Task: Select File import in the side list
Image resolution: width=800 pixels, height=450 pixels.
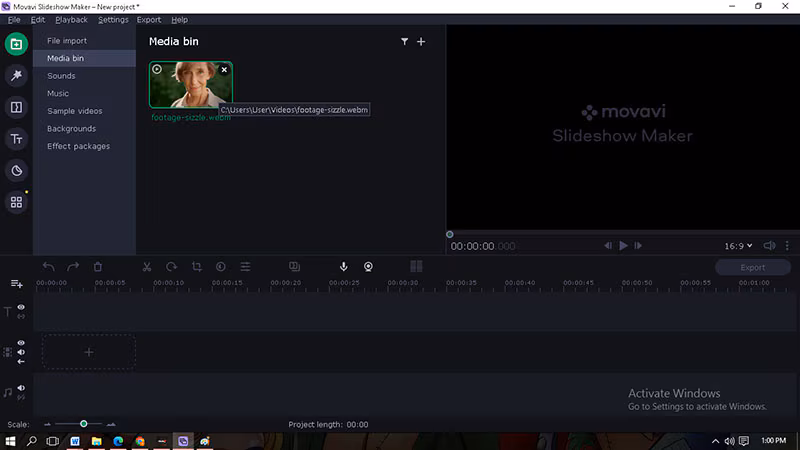Action: pyautogui.click(x=85, y=41)
